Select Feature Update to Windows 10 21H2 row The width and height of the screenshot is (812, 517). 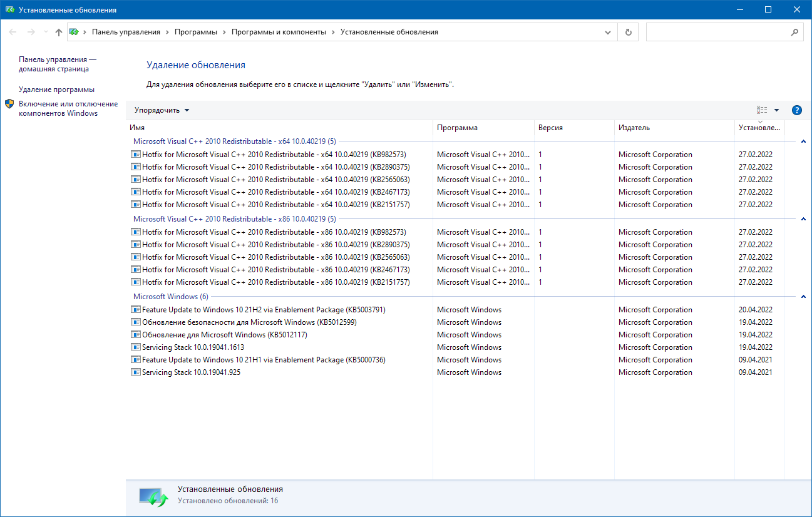pos(456,310)
